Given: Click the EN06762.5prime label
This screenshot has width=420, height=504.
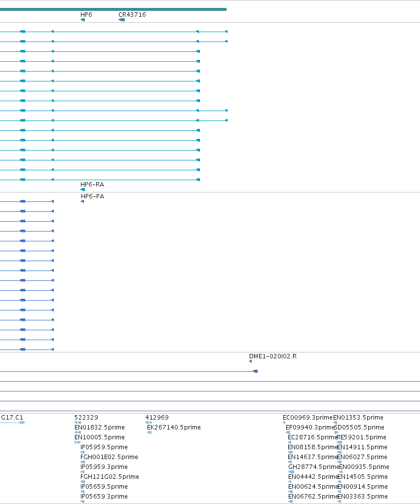Looking at the screenshot, I should pos(313,497).
